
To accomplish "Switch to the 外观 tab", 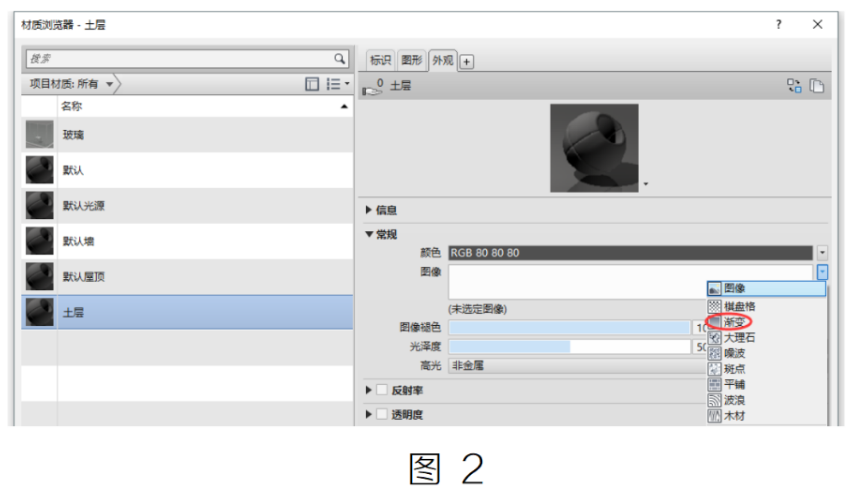I will (x=443, y=60).
